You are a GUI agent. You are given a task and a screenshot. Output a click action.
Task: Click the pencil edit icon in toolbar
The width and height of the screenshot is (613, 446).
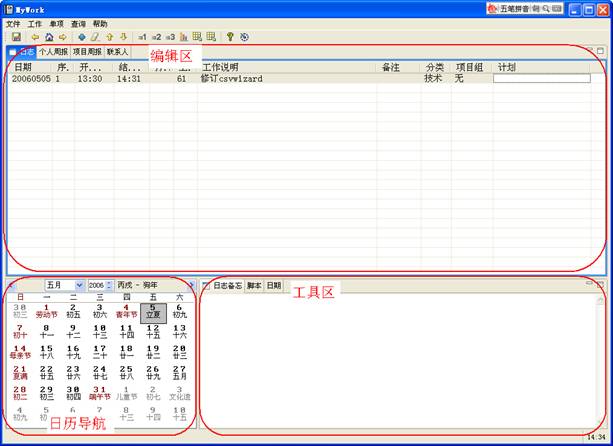[x=95, y=37]
